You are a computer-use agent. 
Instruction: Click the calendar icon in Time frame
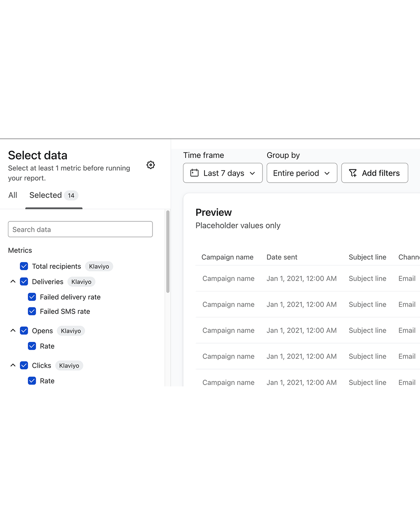[x=194, y=173]
